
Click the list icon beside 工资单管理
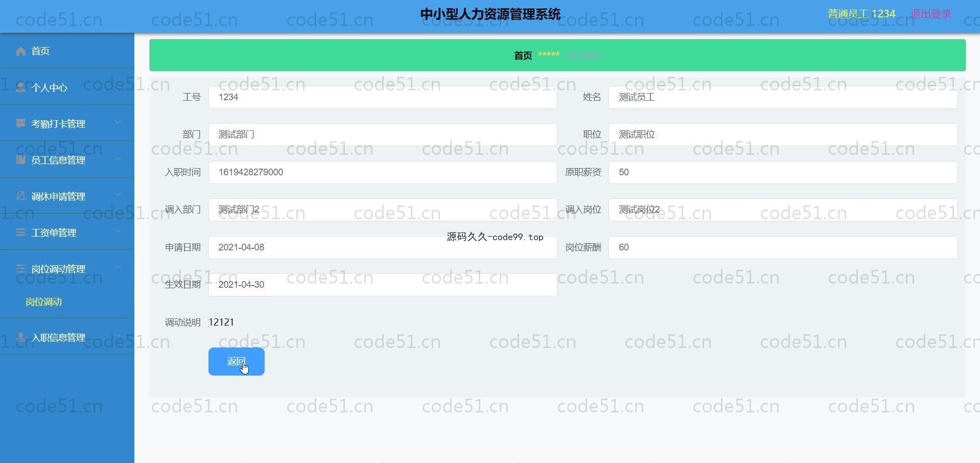click(21, 233)
